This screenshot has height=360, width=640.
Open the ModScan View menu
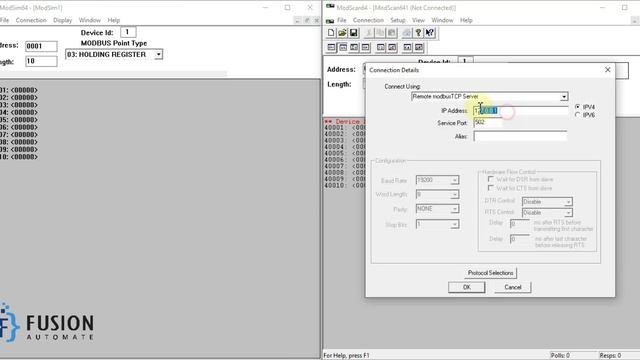[418, 20]
